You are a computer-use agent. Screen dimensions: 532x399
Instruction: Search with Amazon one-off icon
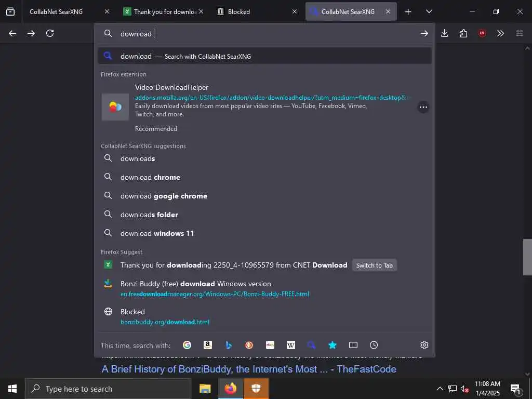pyautogui.click(x=208, y=345)
